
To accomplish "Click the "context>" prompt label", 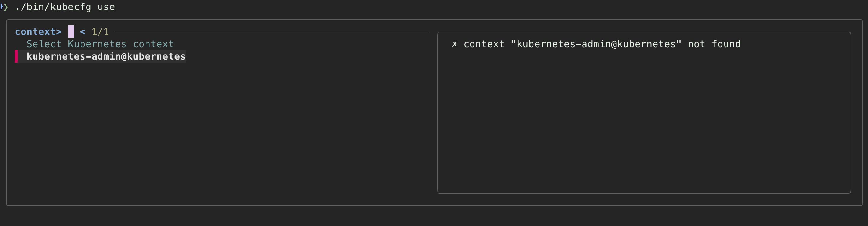I will pyautogui.click(x=38, y=32).
